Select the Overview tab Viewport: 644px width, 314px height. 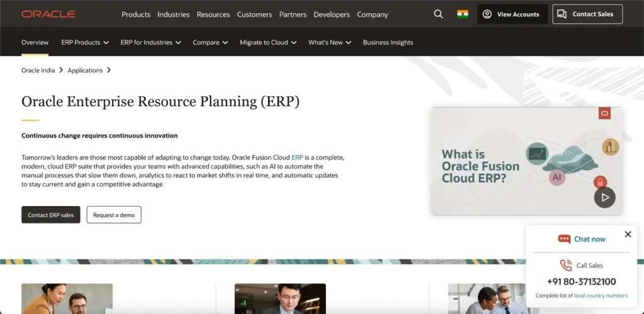pyautogui.click(x=35, y=42)
